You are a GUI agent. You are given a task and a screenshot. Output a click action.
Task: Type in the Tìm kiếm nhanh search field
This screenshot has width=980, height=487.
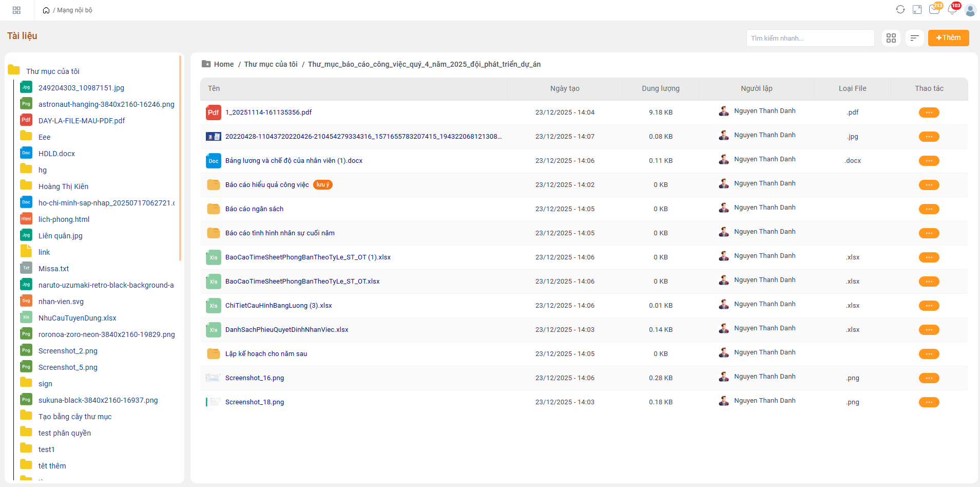tap(810, 38)
